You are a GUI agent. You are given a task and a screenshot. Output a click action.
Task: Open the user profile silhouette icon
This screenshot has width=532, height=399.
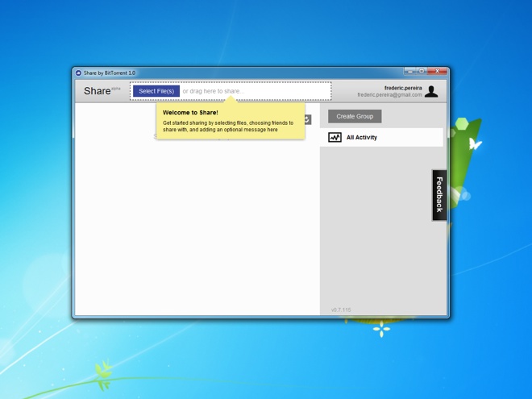(x=431, y=92)
